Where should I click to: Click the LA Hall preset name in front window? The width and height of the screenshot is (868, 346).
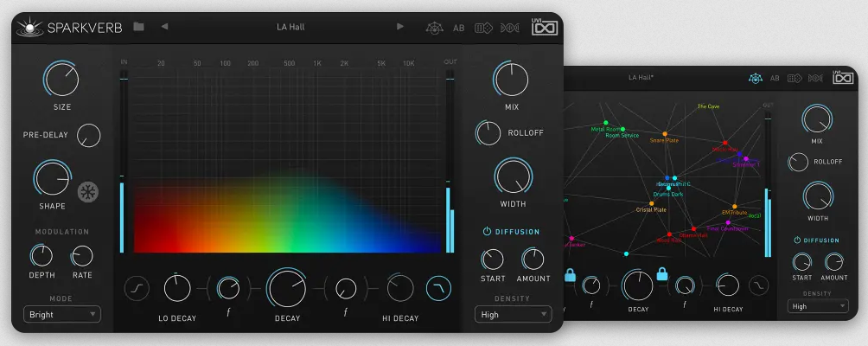point(290,27)
